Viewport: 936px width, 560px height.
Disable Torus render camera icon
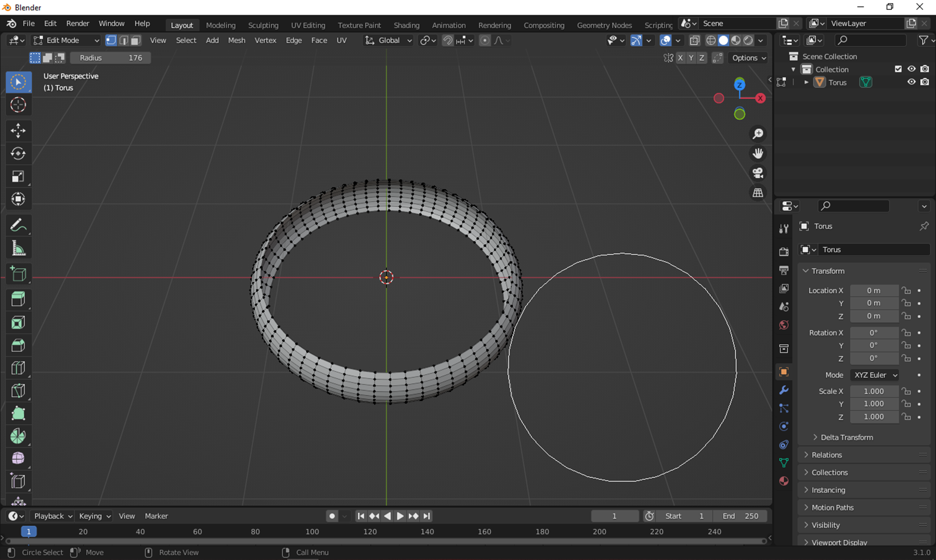coord(925,82)
